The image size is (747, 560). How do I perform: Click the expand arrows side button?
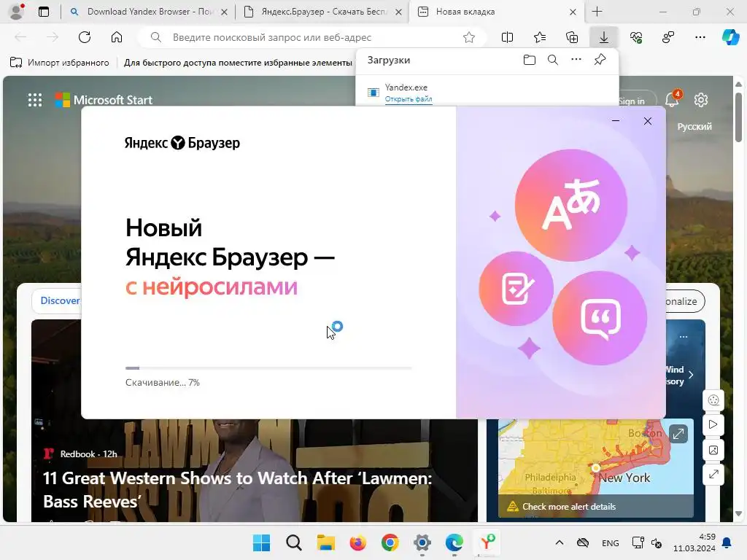click(x=713, y=474)
